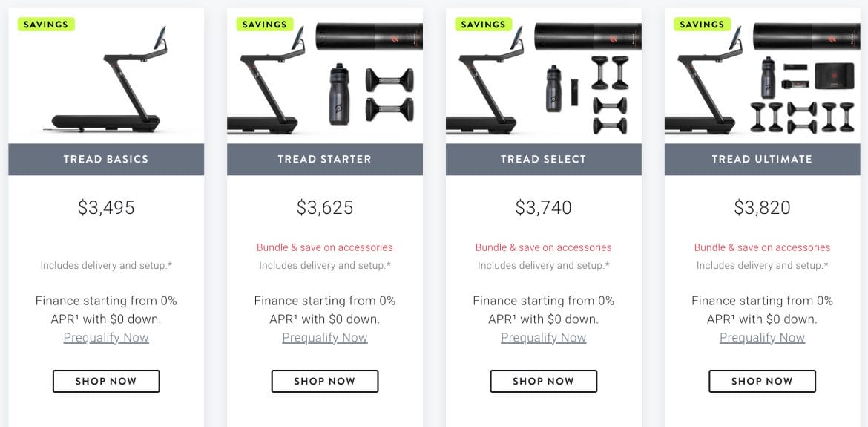Click the Tread Ultimate SAVINGS badge
Image resolution: width=868 pixels, height=427 pixels.
(x=702, y=25)
